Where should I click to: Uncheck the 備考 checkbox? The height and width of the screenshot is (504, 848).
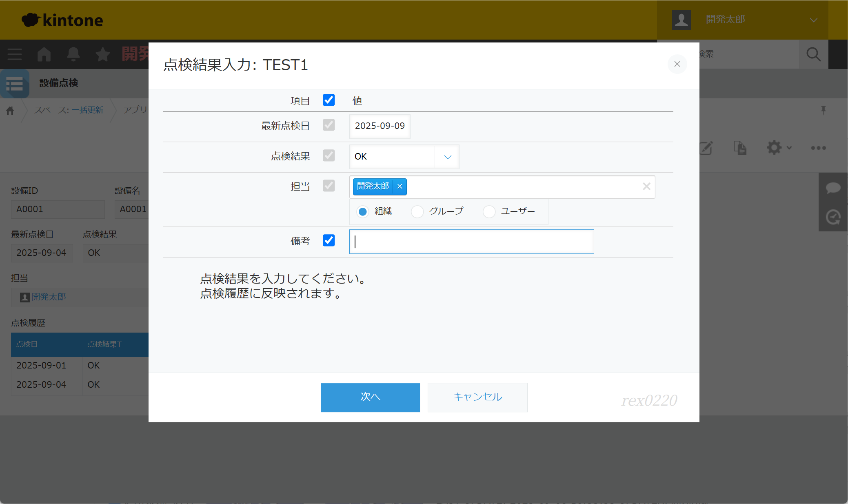click(x=329, y=240)
